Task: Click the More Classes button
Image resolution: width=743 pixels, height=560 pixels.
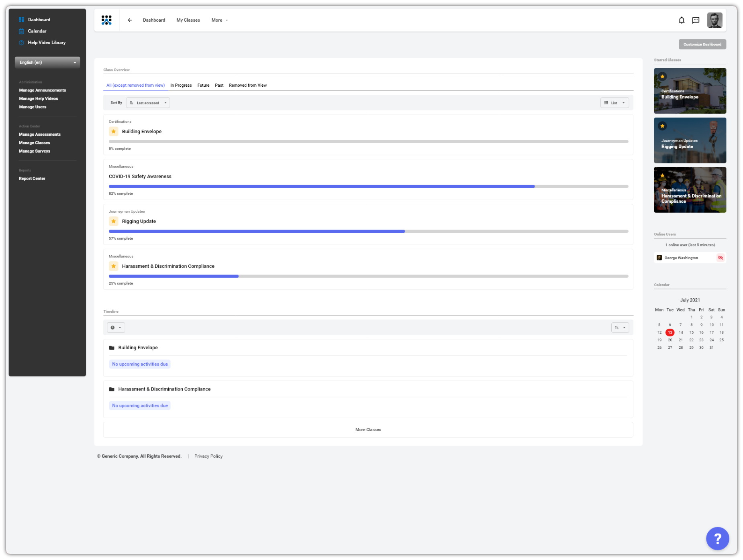Action: tap(368, 430)
